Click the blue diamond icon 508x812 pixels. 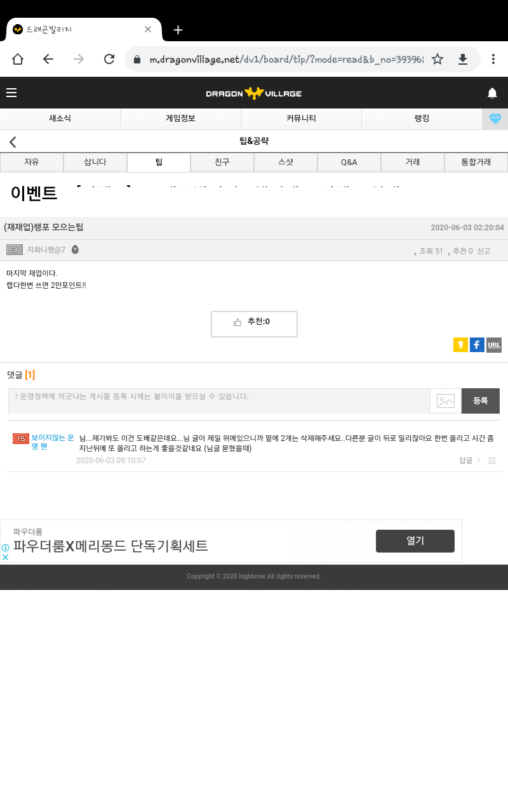click(495, 119)
